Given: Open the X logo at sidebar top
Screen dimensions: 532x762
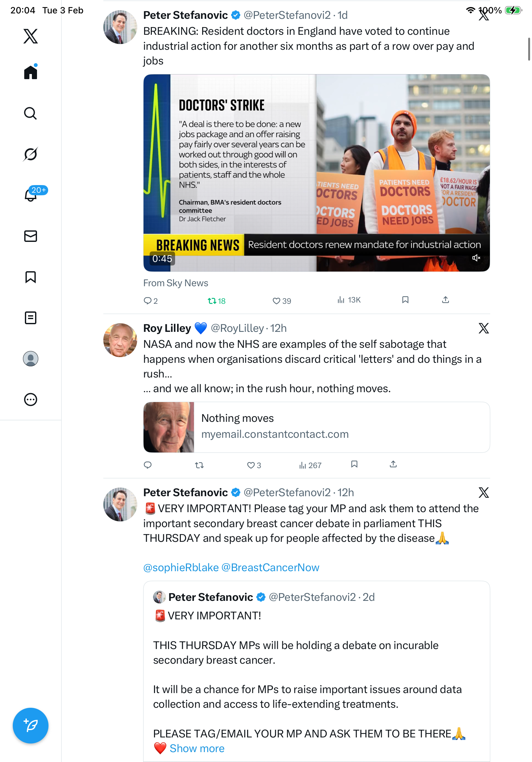Looking at the screenshot, I should pos(31,36).
